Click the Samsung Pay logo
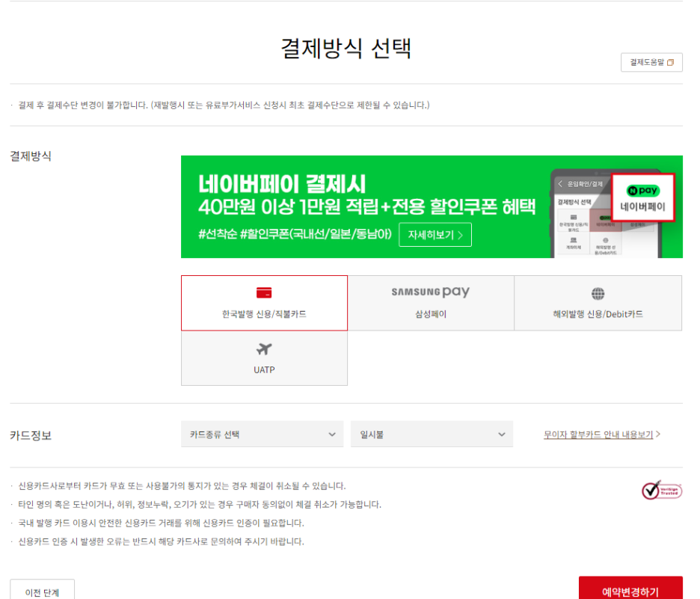This screenshot has width=700, height=599. tap(430, 292)
